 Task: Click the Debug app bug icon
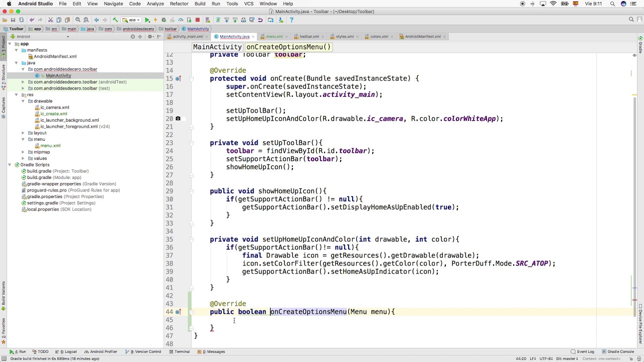(164, 20)
